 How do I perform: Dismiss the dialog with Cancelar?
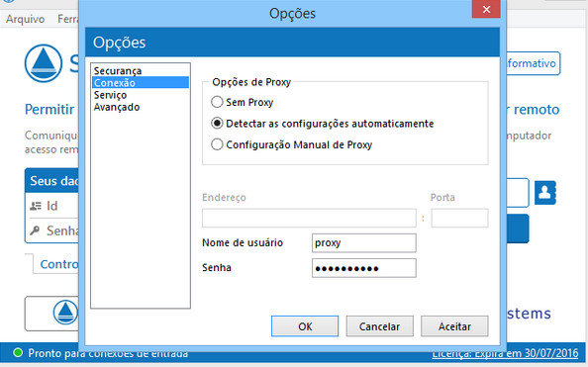[x=379, y=326]
